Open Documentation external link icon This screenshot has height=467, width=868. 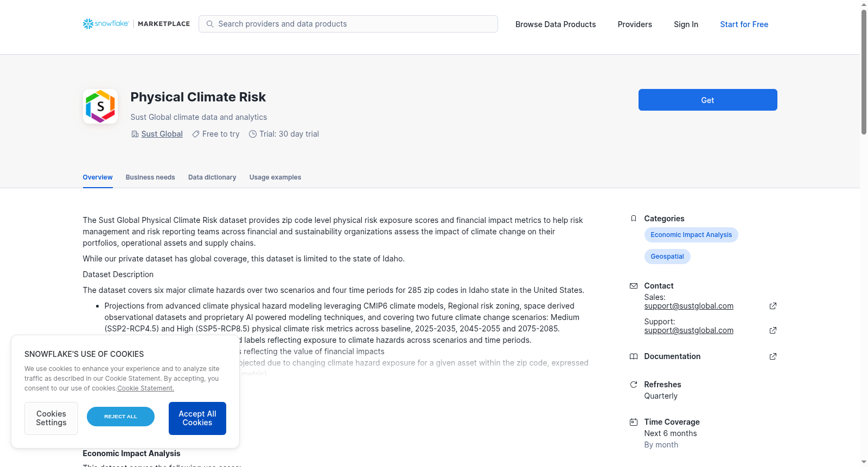[773, 356]
